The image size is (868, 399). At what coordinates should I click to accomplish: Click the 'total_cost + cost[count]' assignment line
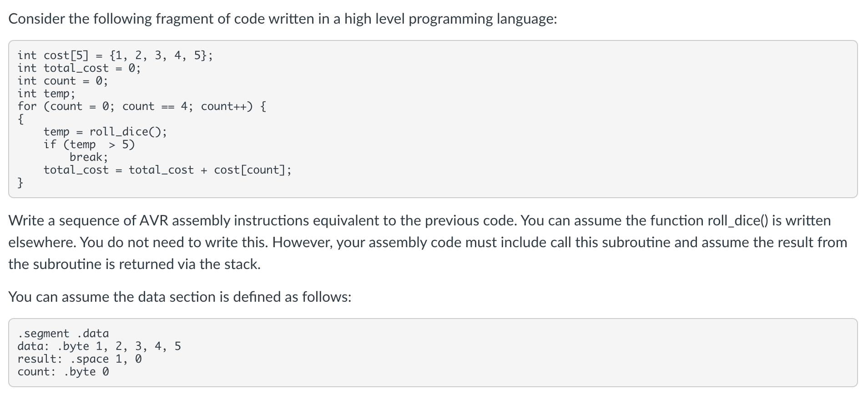(167, 170)
